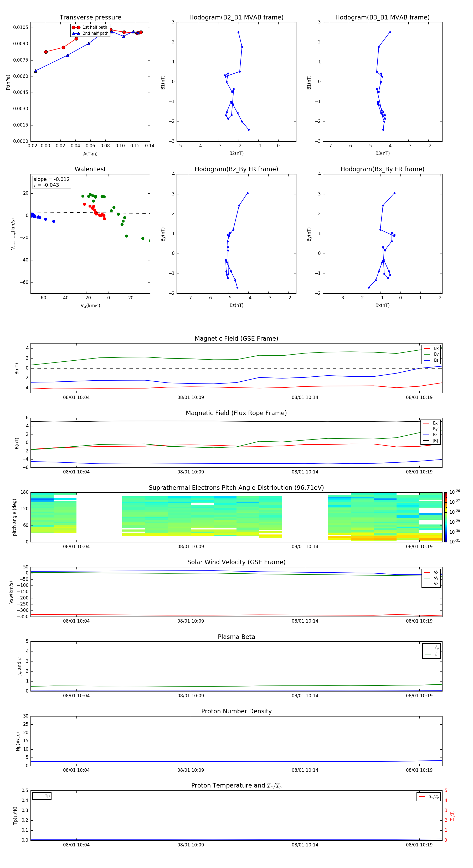Screen dimensions: 473x868
Task: Click the 'Proton Temperature and Te/Tp' title
Action: coord(236,785)
